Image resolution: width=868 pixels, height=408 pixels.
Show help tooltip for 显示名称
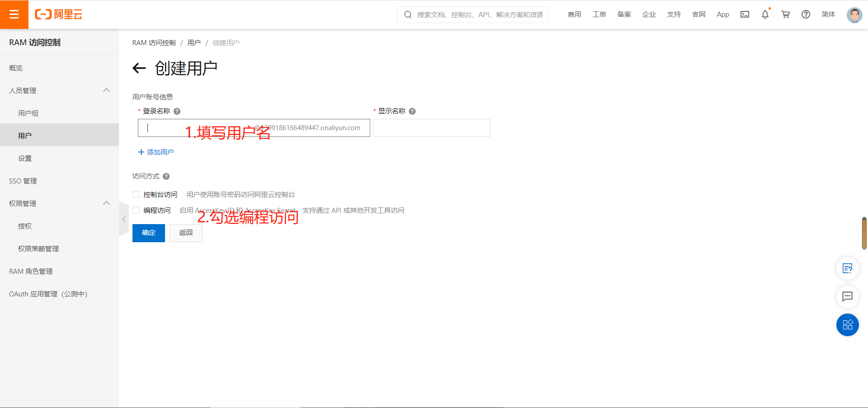pyautogui.click(x=412, y=111)
